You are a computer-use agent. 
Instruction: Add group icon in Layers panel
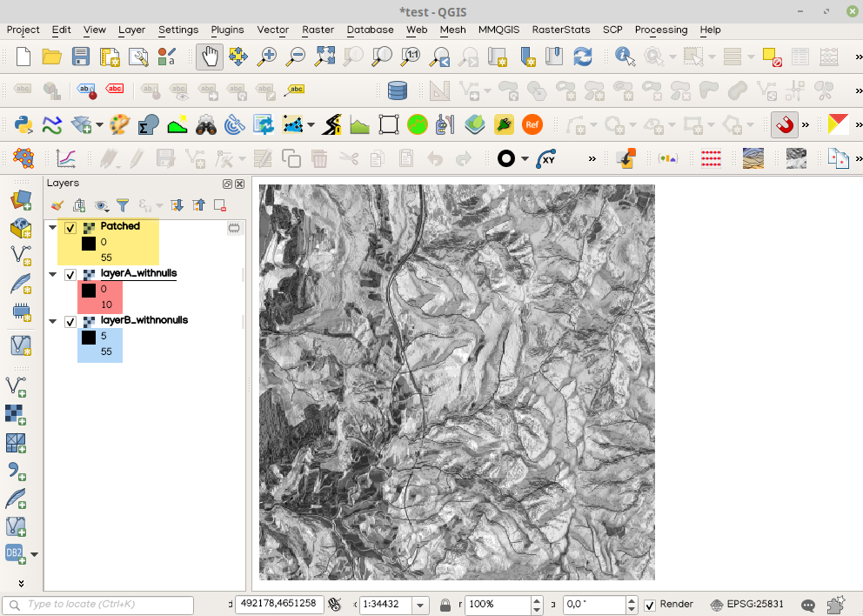(79, 205)
